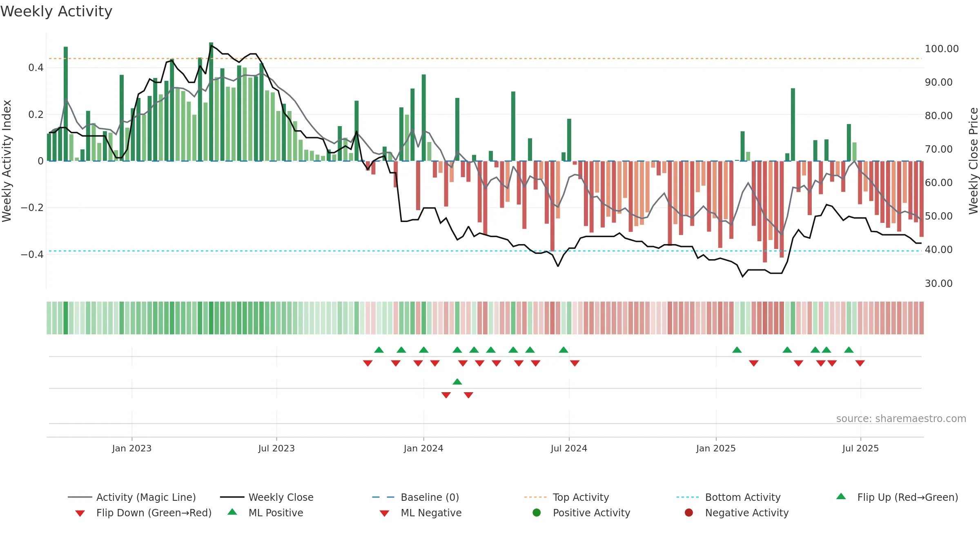The height and width of the screenshot is (551, 980).
Task: Click the Negative Activity legend red dot
Action: point(689,513)
